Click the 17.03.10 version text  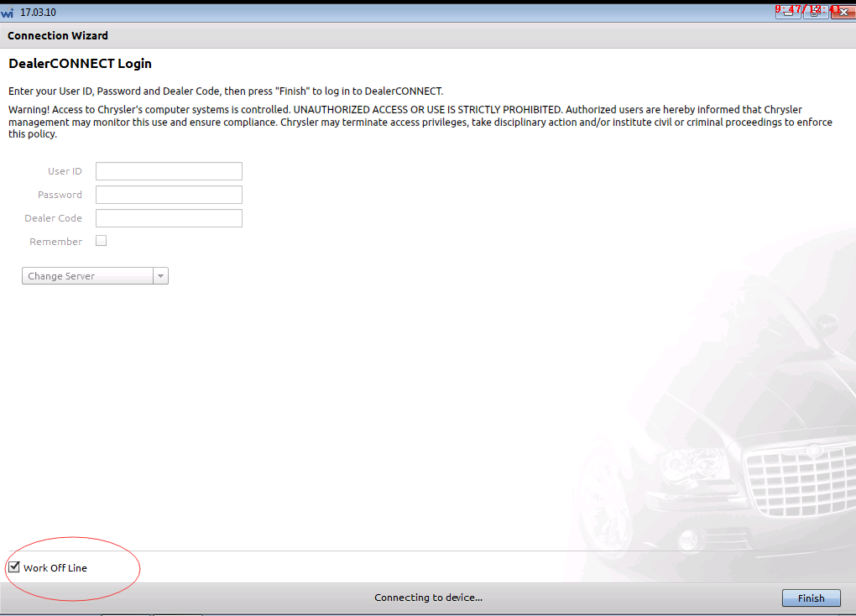click(x=39, y=13)
